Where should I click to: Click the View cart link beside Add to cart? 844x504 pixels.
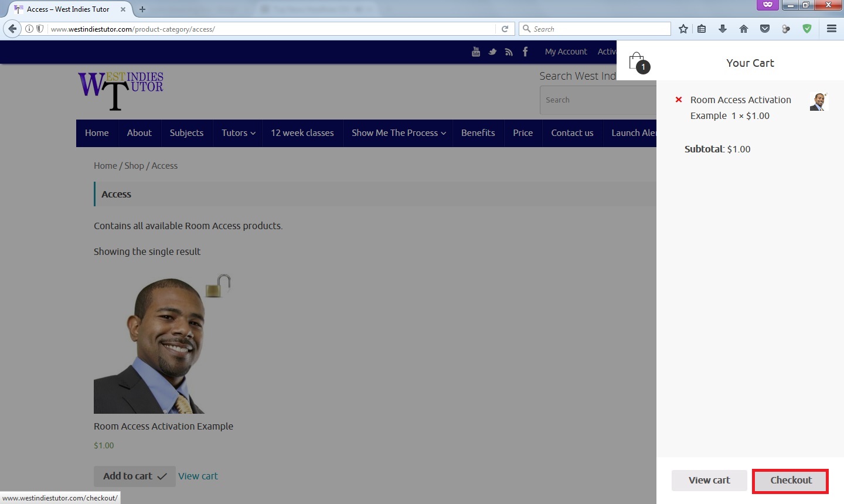tap(198, 476)
